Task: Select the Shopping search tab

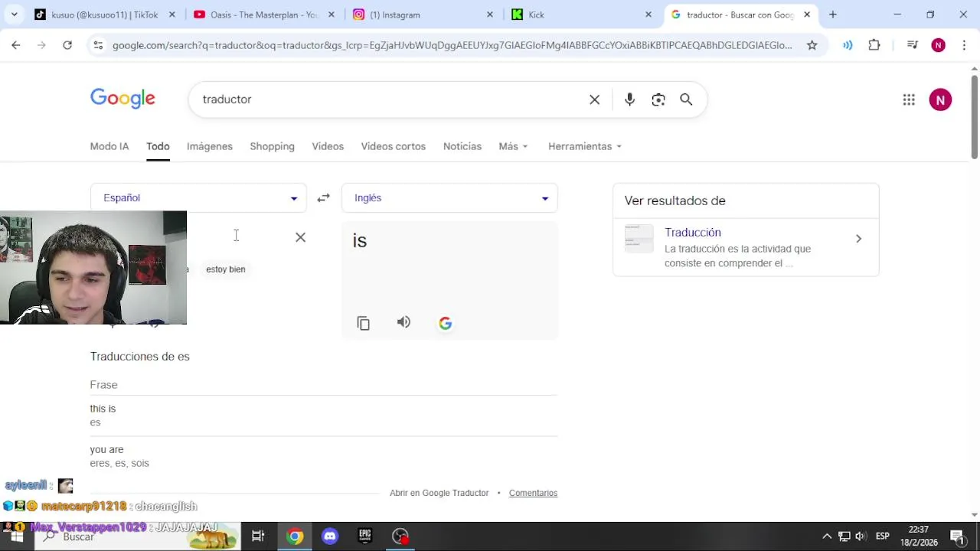Action: [x=272, y=146]
